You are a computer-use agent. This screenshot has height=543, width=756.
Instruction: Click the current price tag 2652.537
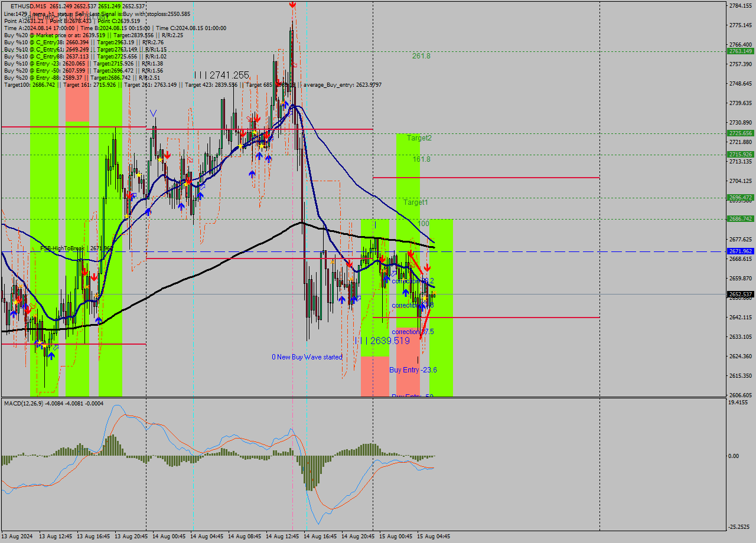[x=740, y=294]
